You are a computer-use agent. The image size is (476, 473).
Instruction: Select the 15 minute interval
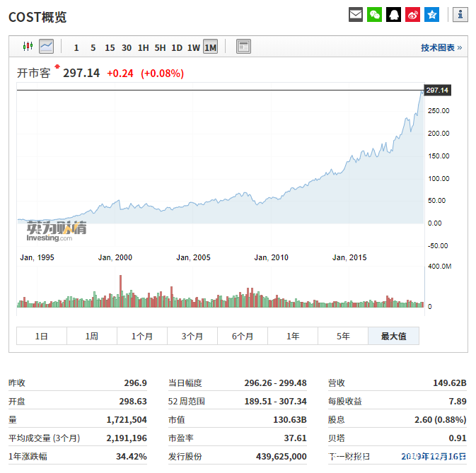(110, 47)
